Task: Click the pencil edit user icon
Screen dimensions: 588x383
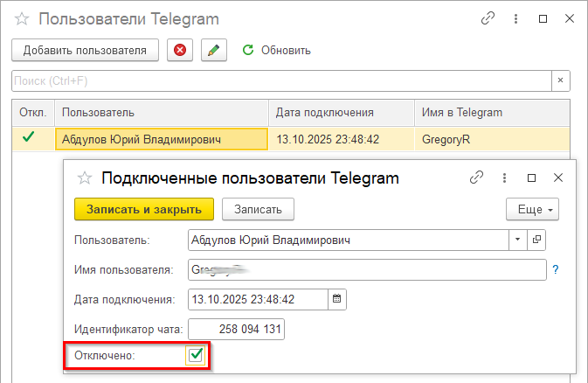Action: click(213, 50)
